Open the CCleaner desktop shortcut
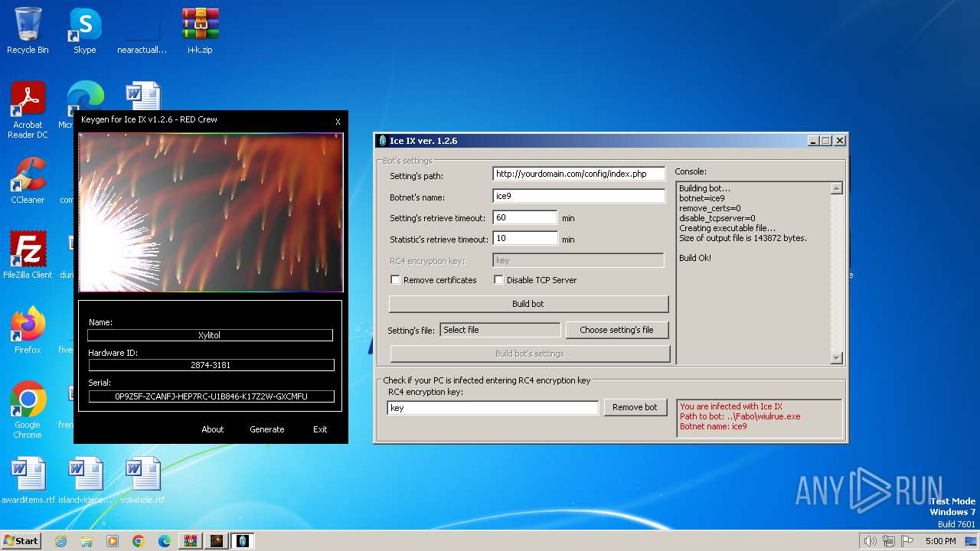This screenshot has width=980, height=551. click(x=28, y=181)
